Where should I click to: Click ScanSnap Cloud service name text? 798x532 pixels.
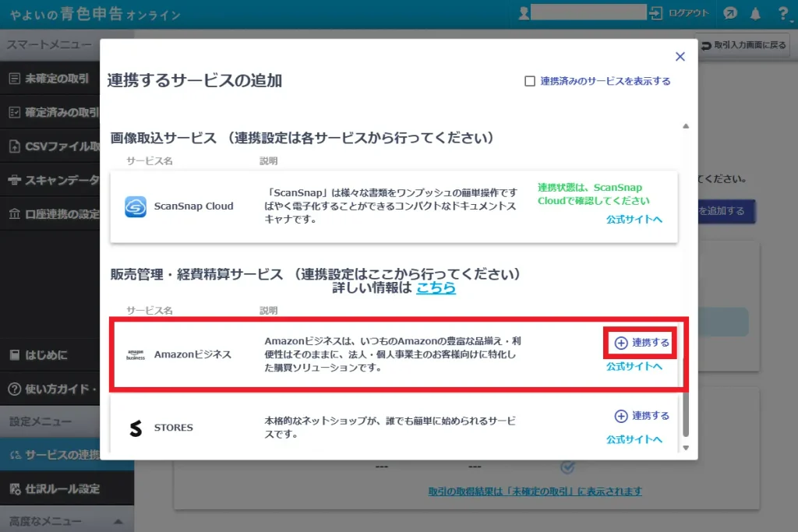point(193,206)
